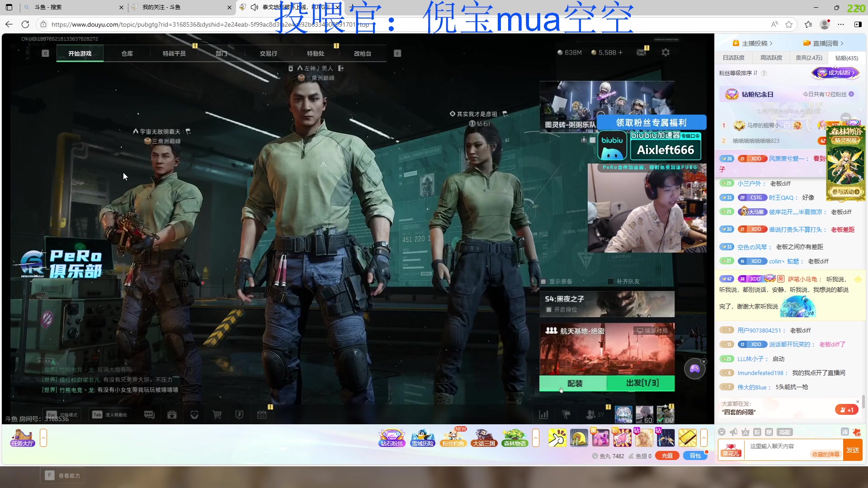The image size is (868, 488).
Task: Select the gold bar gift icon
Action: (x=687, y=438)
